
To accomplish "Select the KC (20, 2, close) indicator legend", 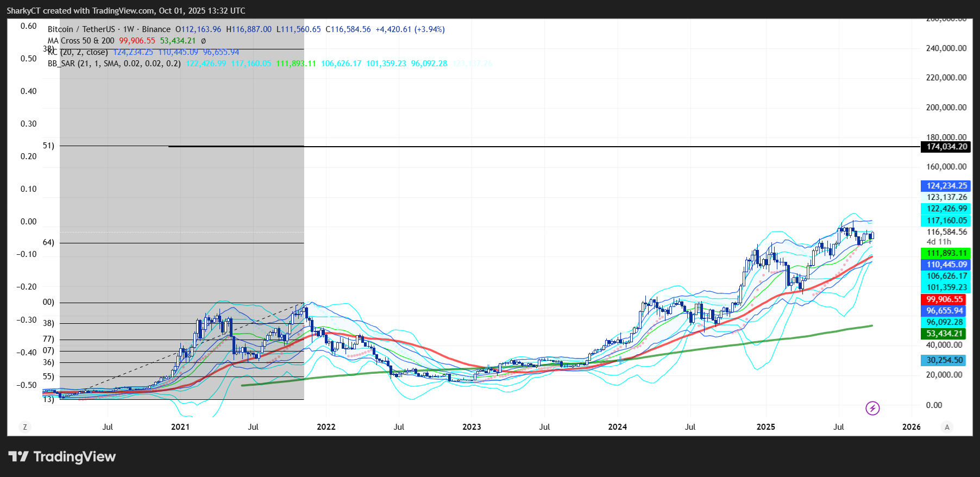I will 78,52.
